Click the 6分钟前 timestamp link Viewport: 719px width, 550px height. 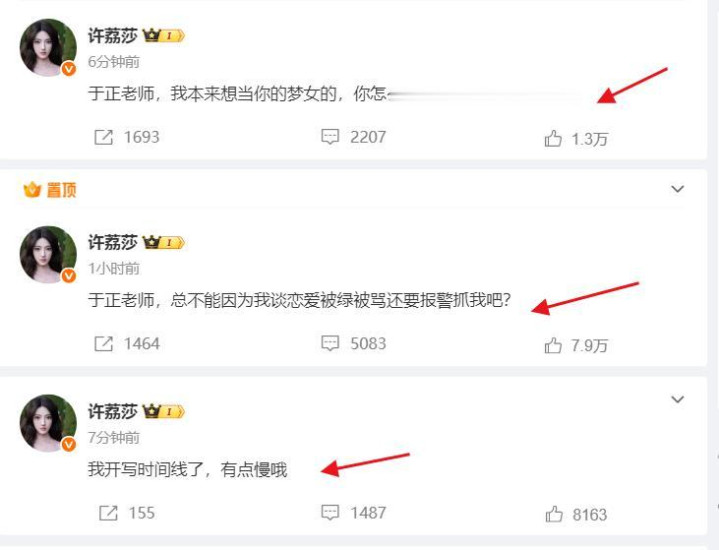coord(114,61)
